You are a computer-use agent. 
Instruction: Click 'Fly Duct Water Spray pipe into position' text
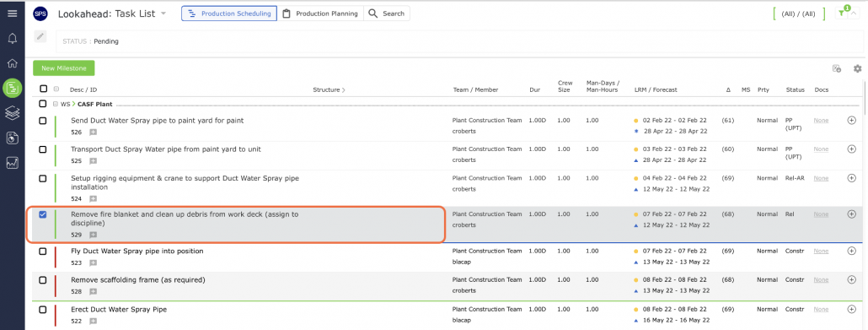click(x=137, y=252)
